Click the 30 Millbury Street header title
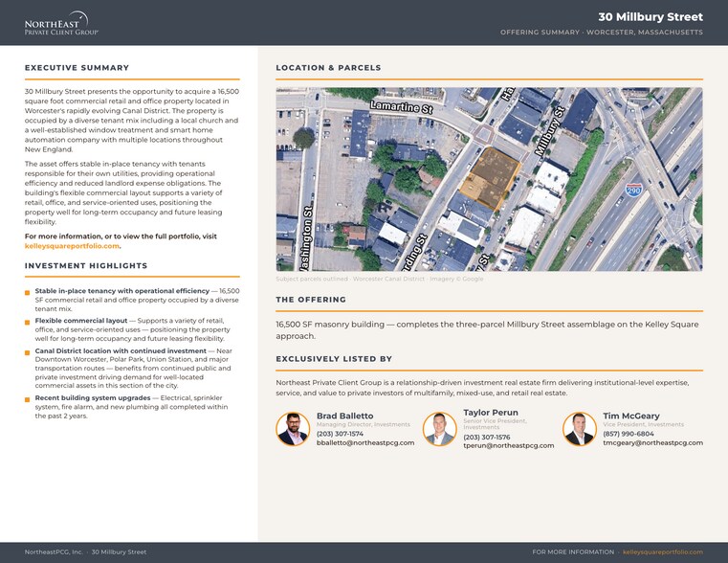Screen dimensions: 728x563 [x=651, y=16]
